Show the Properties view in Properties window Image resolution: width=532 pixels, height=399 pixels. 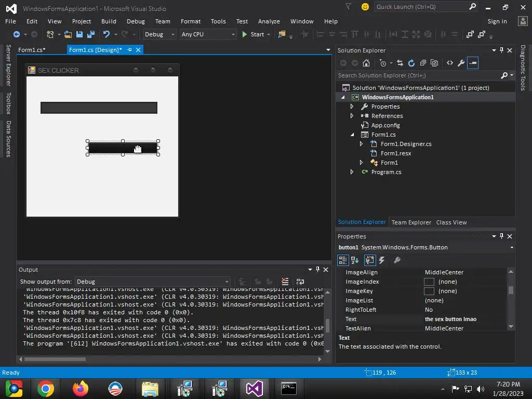pyautogui.click(x=370, y=260)
